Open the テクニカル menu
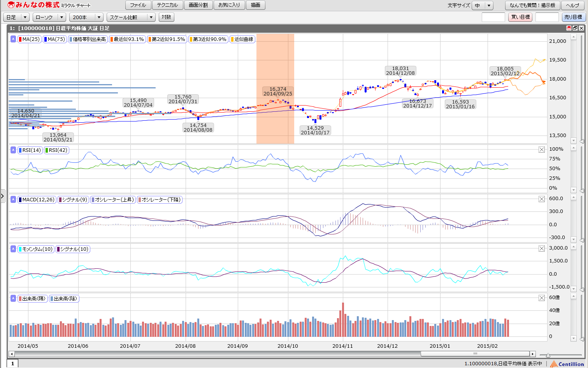Viewport: 588px width, 368px height. 167,5
